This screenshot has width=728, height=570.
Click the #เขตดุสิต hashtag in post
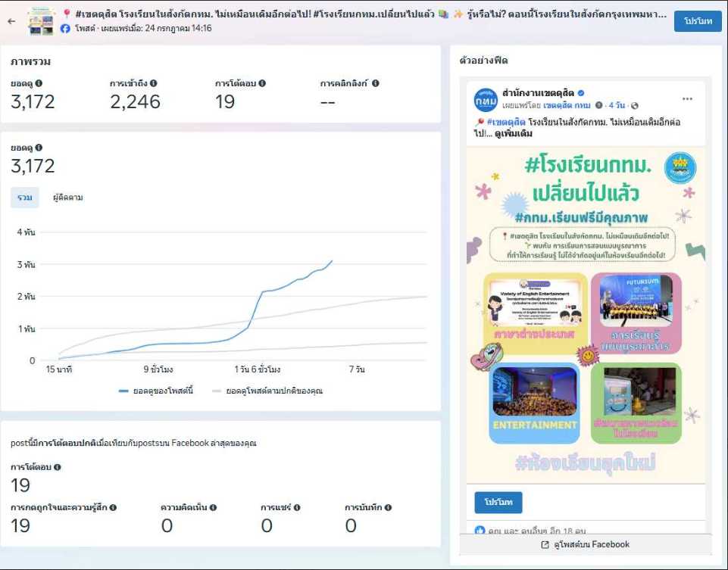pos(506,122)
